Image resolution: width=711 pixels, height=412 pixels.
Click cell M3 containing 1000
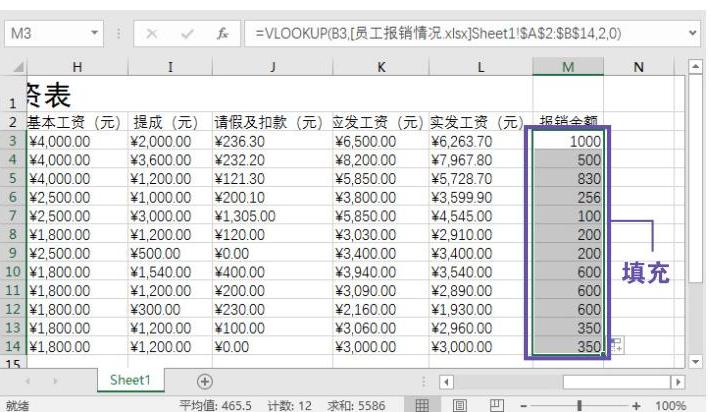pyautogui.click(x=568, y=141)
